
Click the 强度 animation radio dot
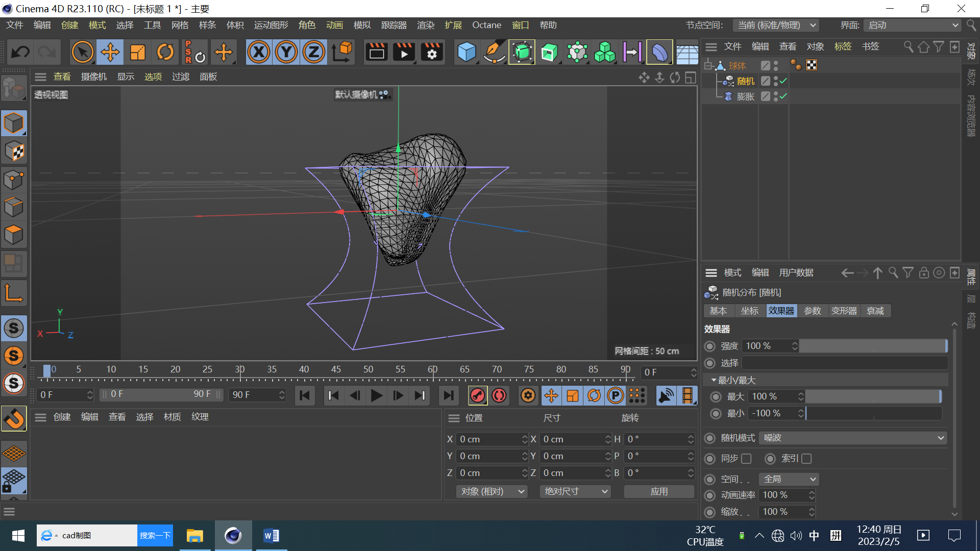tap(710, 346)
